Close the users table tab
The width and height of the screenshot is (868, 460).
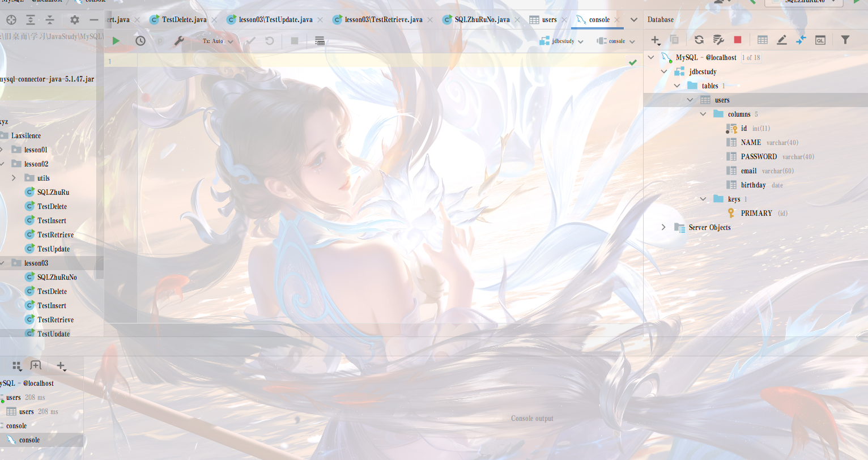564,20
